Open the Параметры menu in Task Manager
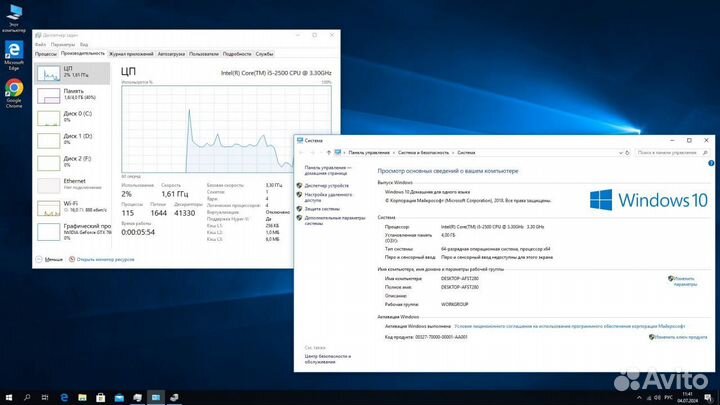720x405 pixels. tap(62, 45)
